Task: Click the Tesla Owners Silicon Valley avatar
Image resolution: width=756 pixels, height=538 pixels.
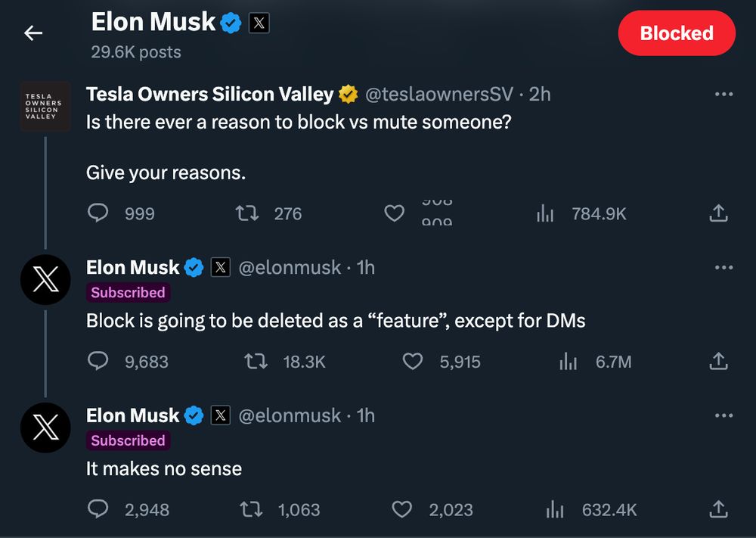Action: [45, 107]
